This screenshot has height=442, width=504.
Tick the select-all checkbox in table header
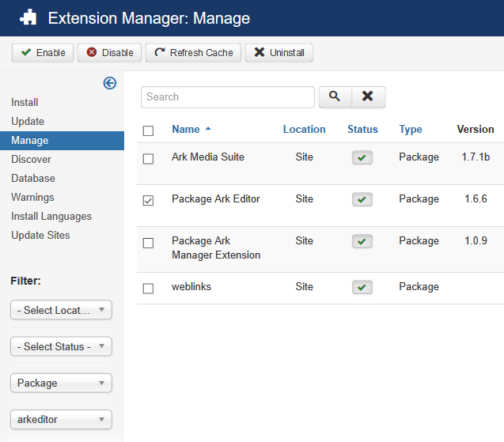pyautogui.click(x=148, y=130)
